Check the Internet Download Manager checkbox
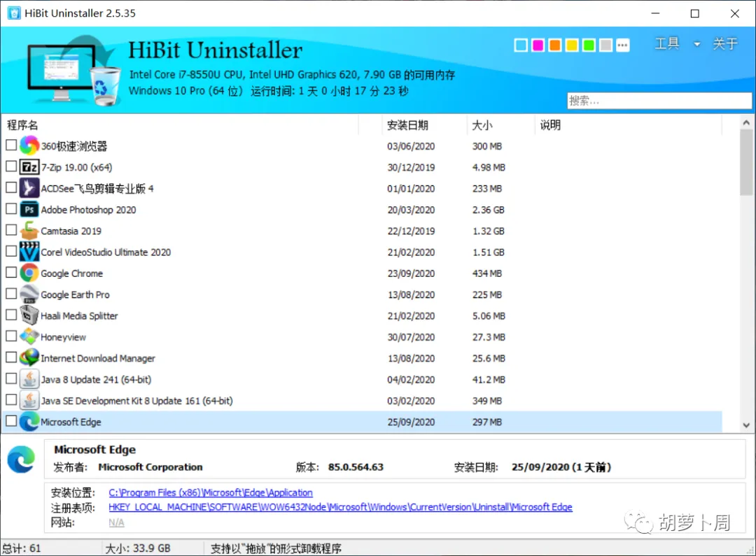This screenshot has height=556, width=756. (x=11, y=357)
